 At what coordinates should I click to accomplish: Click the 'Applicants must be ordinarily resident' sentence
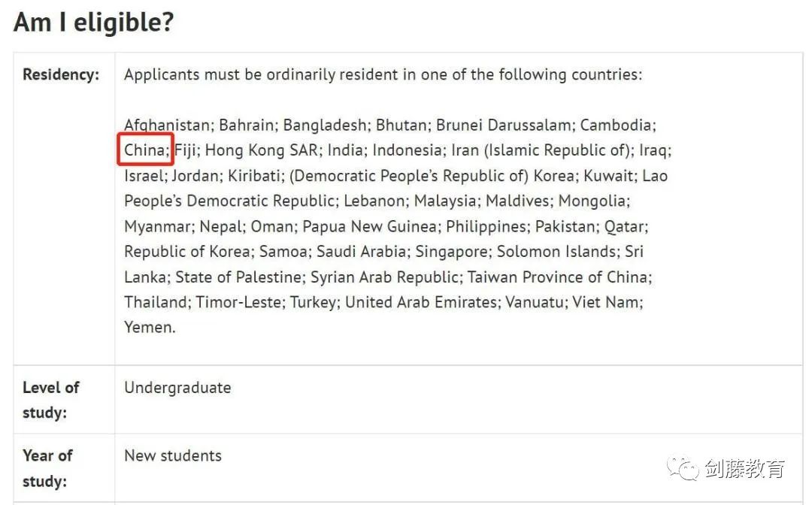(383, 74)
